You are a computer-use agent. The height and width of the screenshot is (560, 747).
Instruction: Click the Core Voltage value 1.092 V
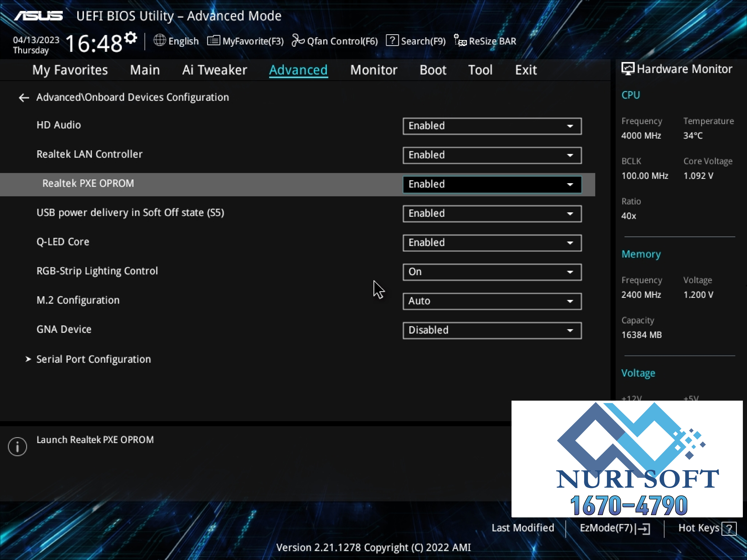[698, 176]
